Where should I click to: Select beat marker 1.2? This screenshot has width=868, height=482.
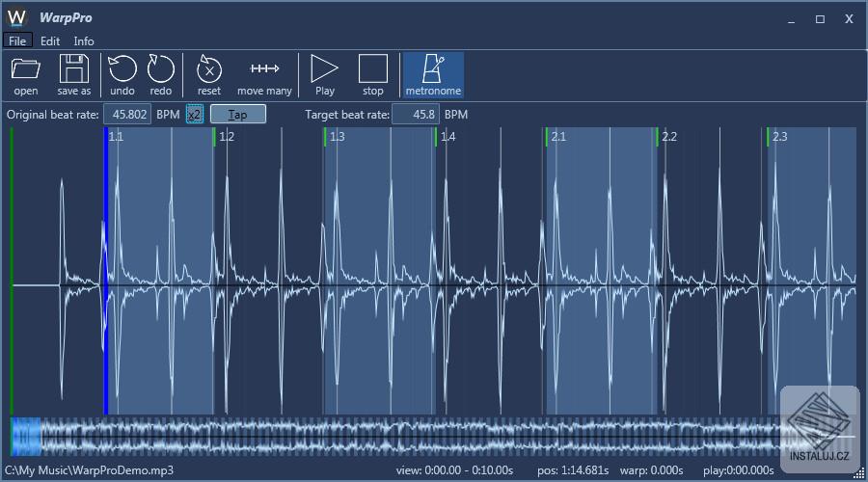[227, 137]
